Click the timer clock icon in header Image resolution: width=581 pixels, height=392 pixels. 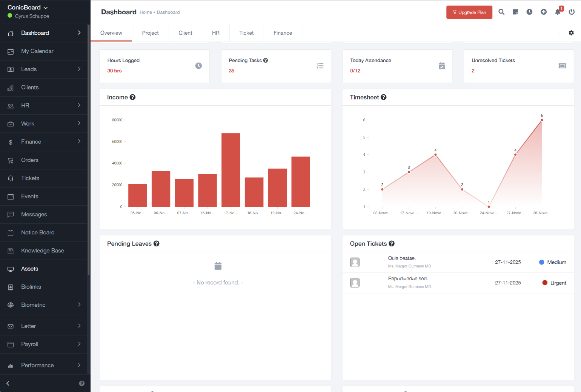(529, 12)
